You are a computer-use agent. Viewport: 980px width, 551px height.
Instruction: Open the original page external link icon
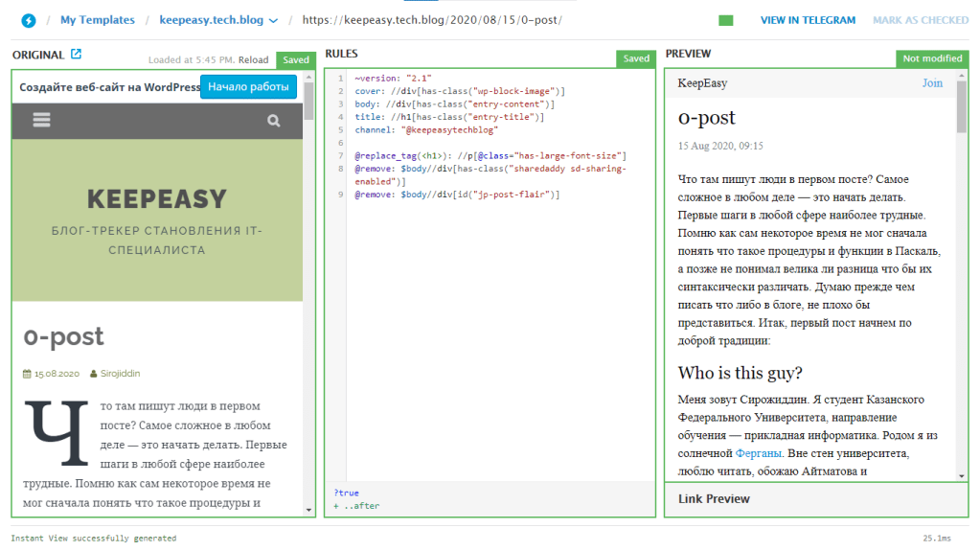click(x=77, y=56)
